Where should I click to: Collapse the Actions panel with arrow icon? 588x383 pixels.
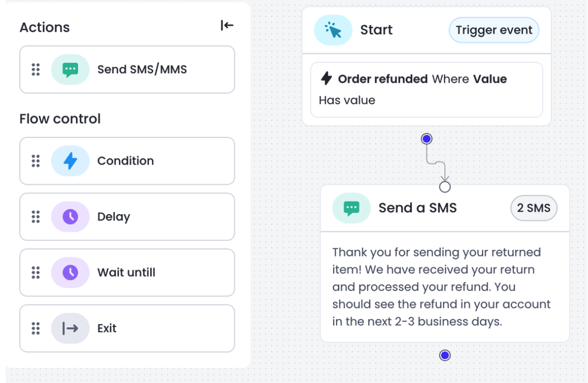[x=227, y=25]
